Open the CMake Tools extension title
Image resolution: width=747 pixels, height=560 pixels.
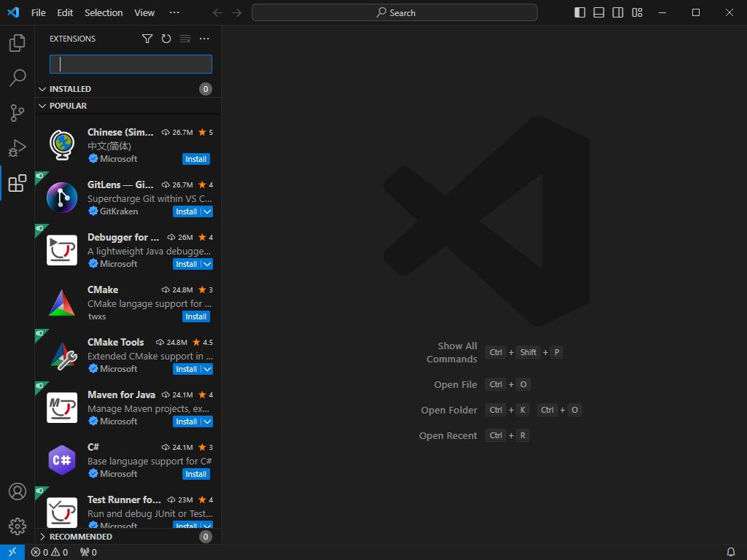(x=116, y=343)
